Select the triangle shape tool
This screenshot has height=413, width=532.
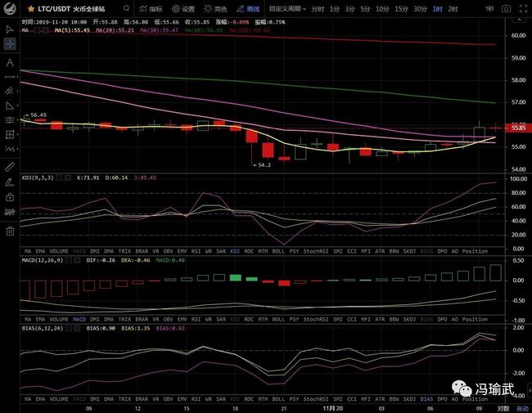click(10, 105)
